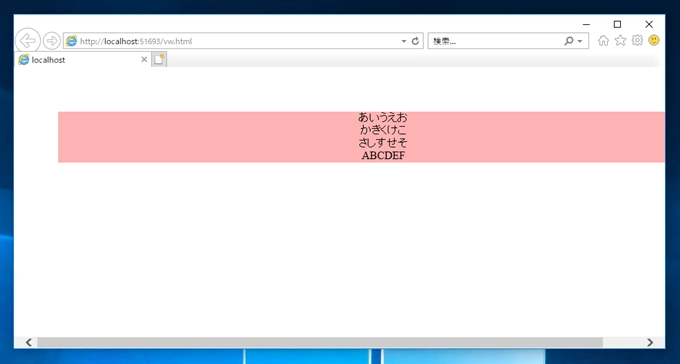
Task: Close the Internet Explorer window
Action: [x=649, y=24]
